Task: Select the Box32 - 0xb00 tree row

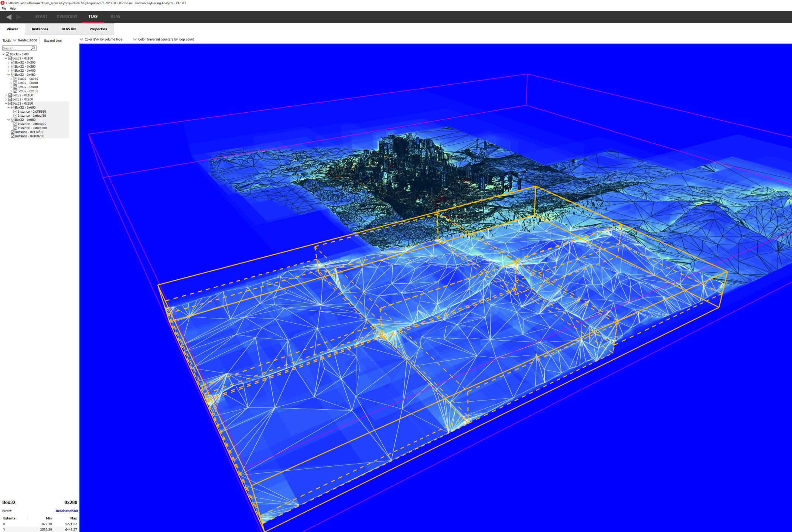Action: coord(28,91)
